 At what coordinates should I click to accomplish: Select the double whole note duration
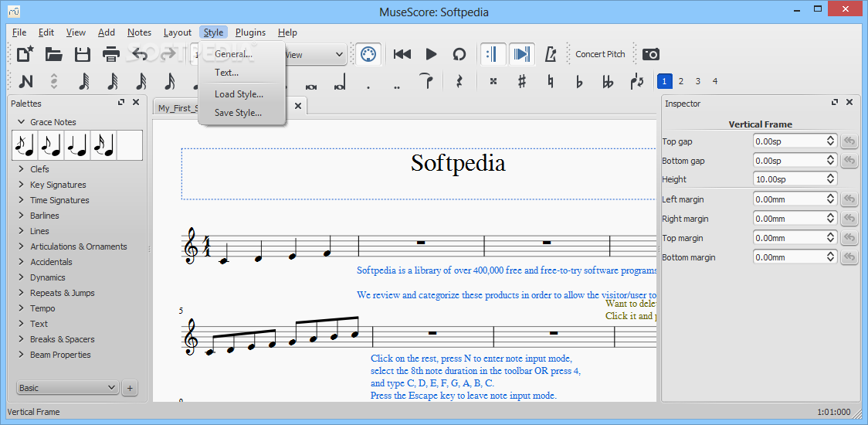[311, 87]
